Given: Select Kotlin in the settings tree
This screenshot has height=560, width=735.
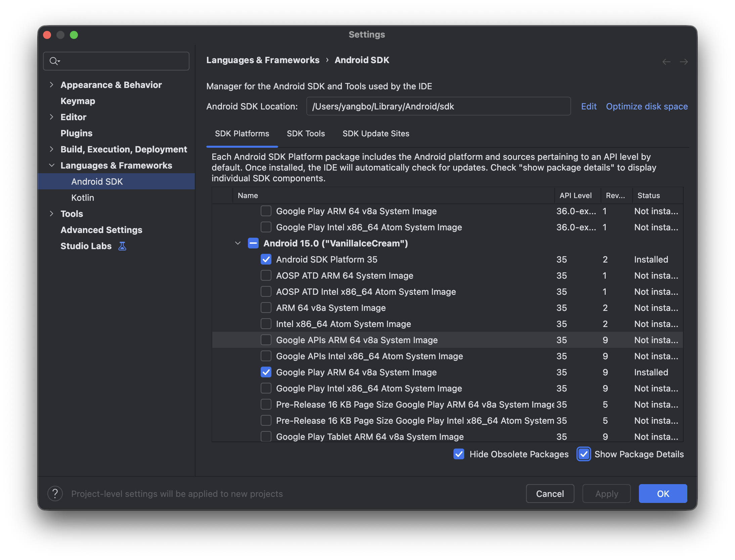Looking at the screenshot, I should coord(83,198).
